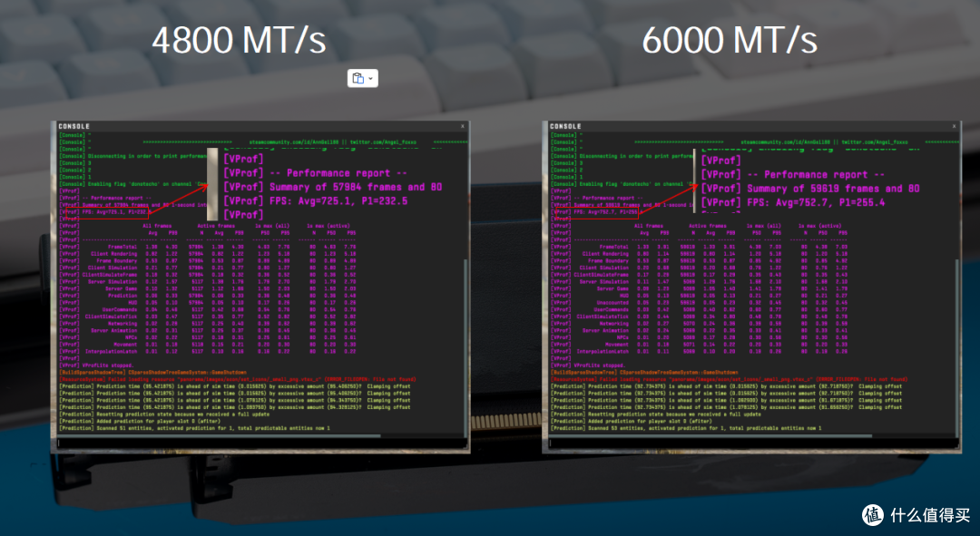
Task: Click the "InterpolationLatch" row in the 6000 MT/s console
Action: [700, 351]
